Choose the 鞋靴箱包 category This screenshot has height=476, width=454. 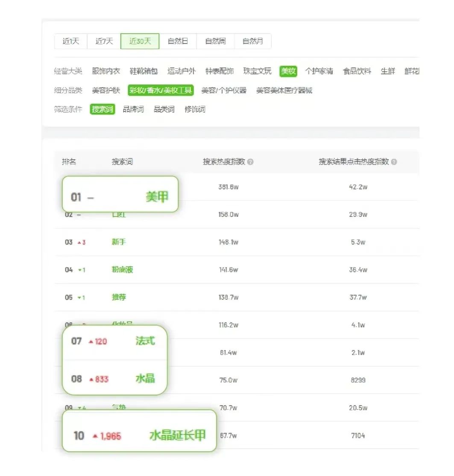click(144, 71)
